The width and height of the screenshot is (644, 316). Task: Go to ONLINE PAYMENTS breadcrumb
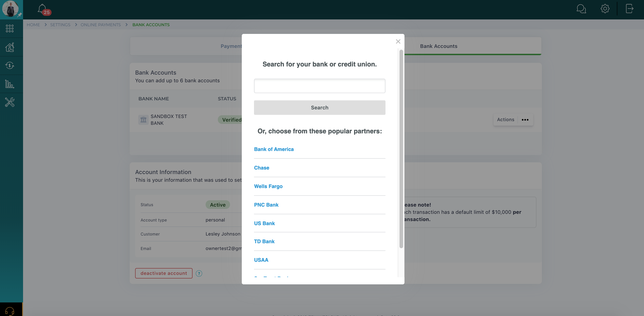coord(101,25)
